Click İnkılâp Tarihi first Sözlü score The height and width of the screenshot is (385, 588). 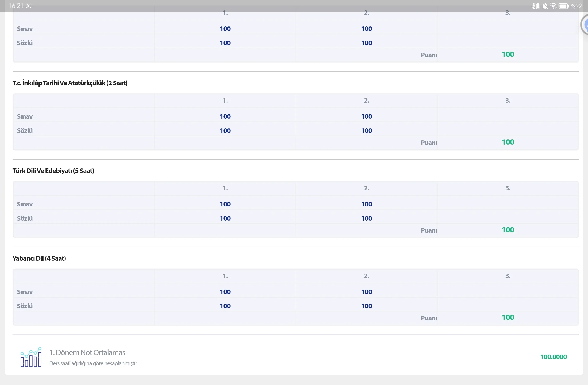(225, 131)
